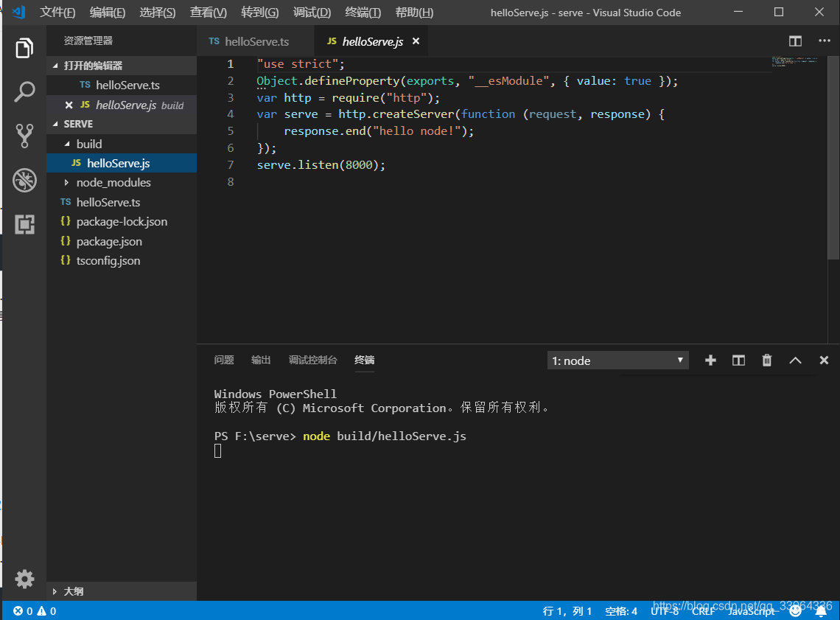Select the Terminal panel tab
The width and height of the screenshot is (840, 620).
[x=364, y=360]
